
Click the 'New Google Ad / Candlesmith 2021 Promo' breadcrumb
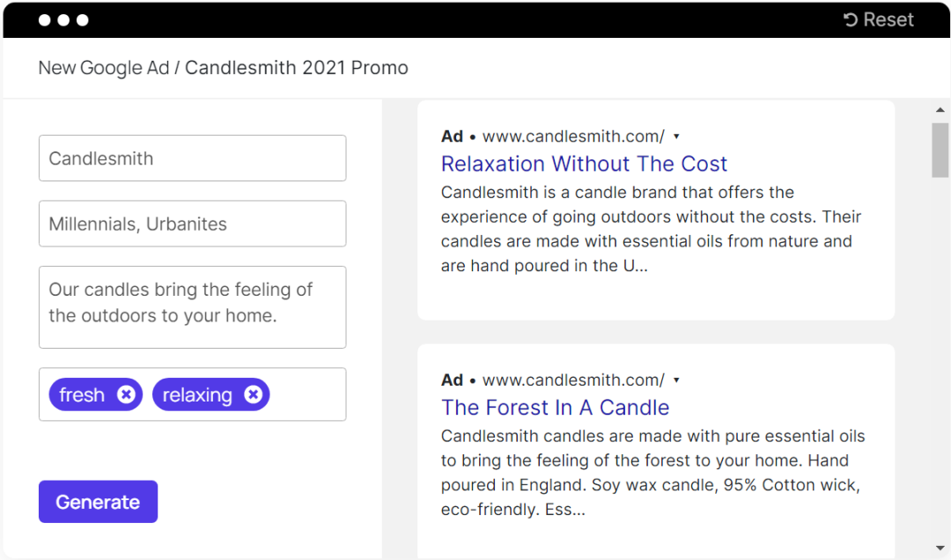(223, 68)
